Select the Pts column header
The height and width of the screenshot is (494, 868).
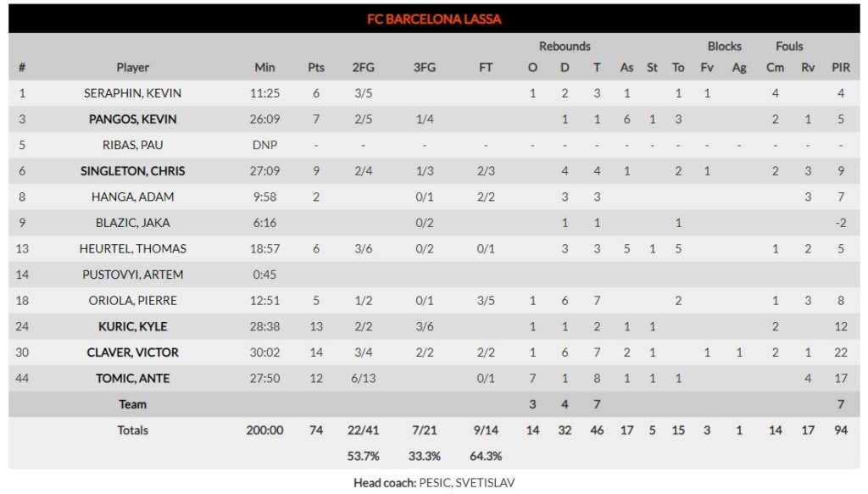[316, 68]
